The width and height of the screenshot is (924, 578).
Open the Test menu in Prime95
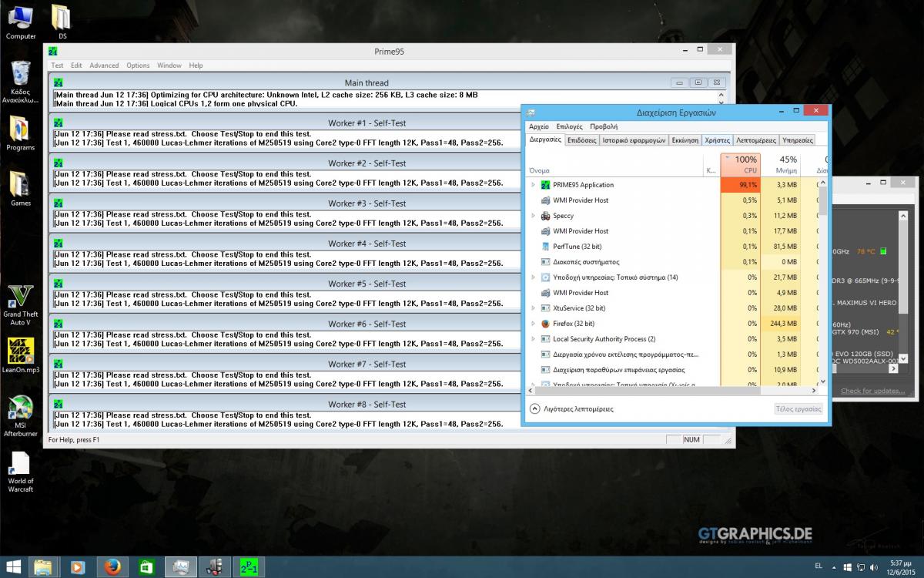[57, 66]
